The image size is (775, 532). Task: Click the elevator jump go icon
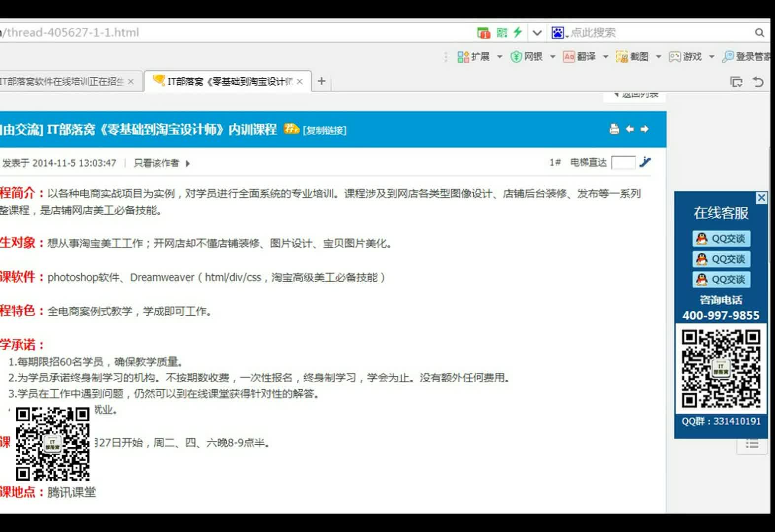(x=645, y=162)
